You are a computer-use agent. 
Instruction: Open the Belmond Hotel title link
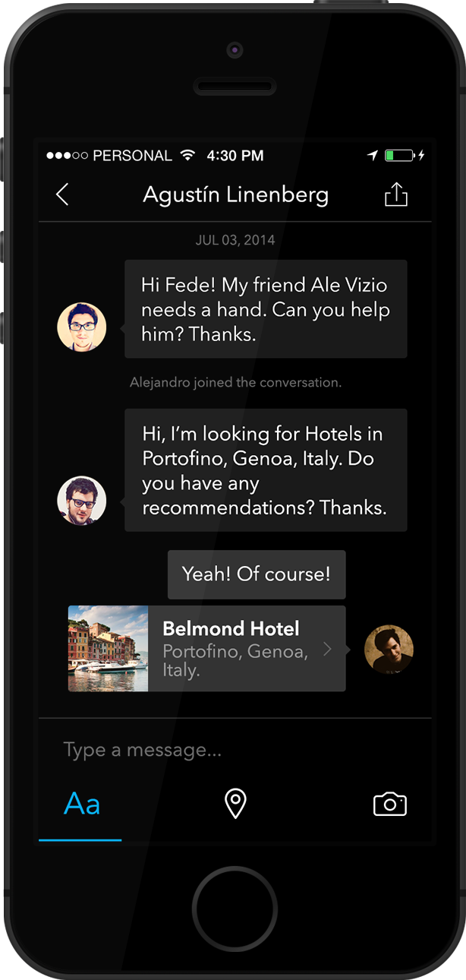pyautogui.click(x=231, y=628)
